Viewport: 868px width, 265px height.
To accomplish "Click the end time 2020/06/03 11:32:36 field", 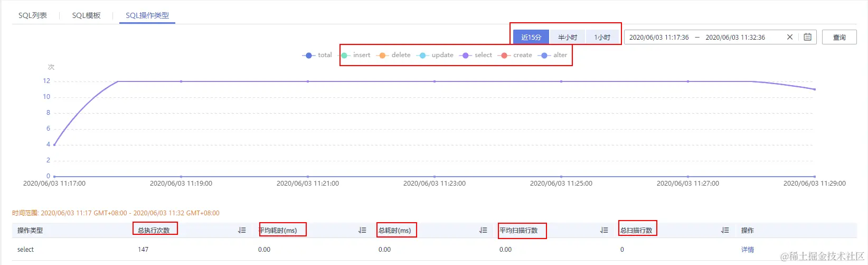I will 735,37.
